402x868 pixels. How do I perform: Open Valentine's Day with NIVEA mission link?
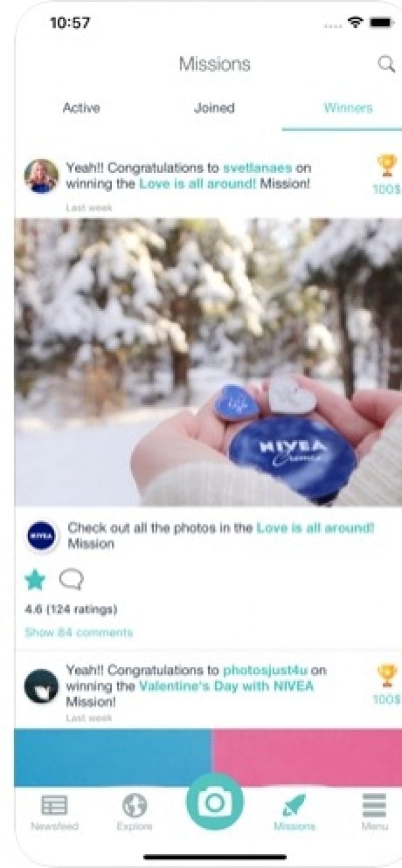[227, 687]
